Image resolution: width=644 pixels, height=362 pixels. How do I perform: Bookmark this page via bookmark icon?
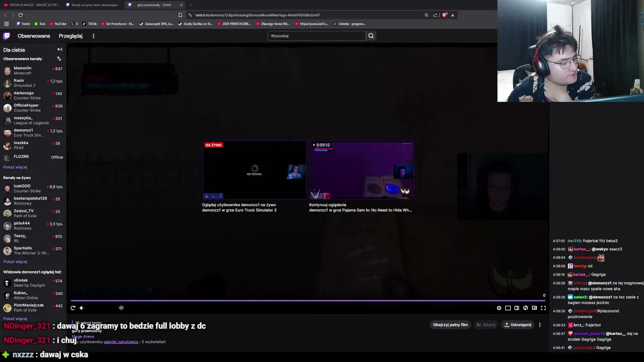pos(180,15)
